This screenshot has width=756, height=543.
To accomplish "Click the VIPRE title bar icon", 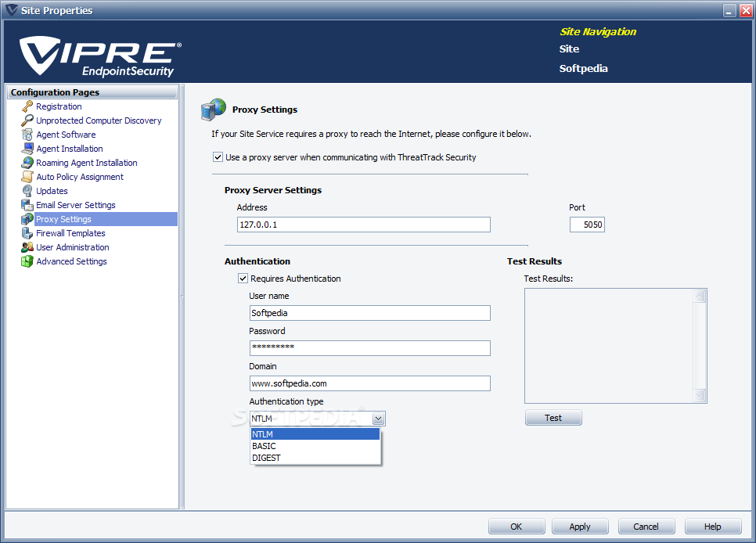I will (x=11, y=10).
